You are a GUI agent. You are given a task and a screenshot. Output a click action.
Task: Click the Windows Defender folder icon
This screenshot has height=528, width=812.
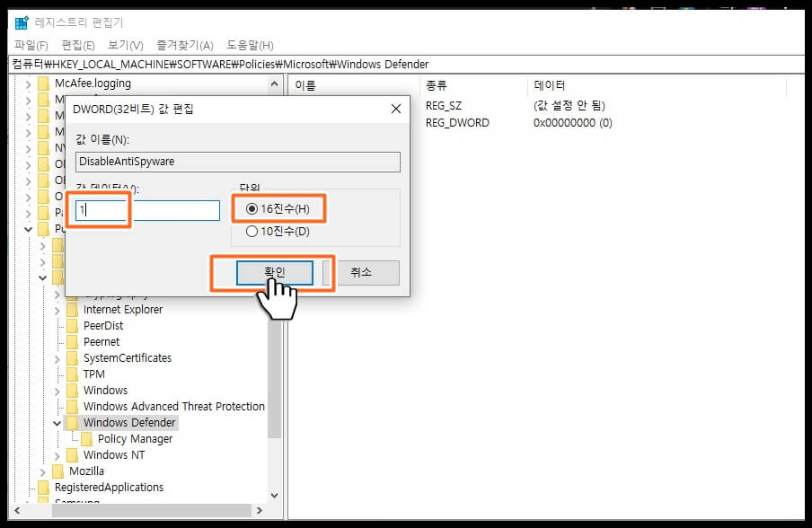tap(73, 423)
